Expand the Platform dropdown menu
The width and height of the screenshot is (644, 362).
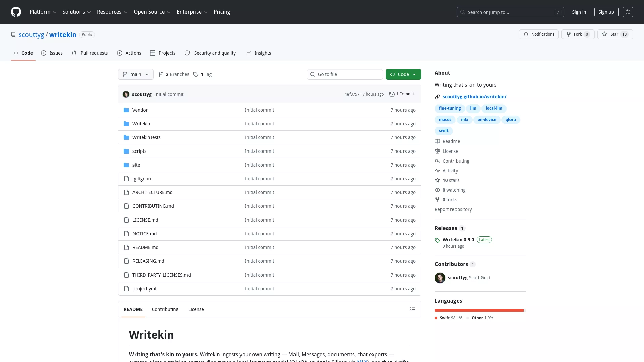coord(43,12)
